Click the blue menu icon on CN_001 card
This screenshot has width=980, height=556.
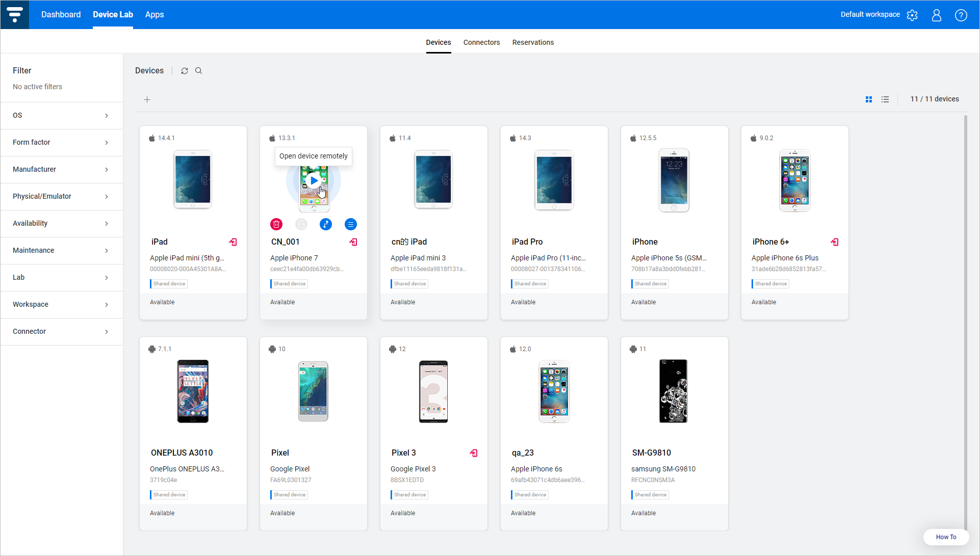(350, 224)
